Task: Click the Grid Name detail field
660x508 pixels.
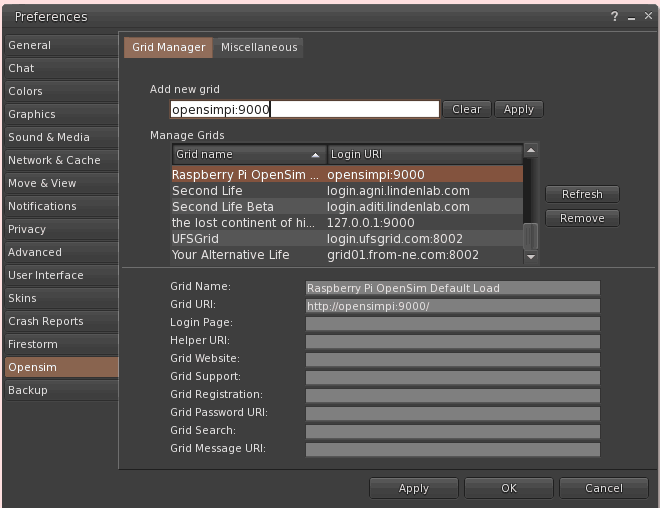Action: (453, 288)
